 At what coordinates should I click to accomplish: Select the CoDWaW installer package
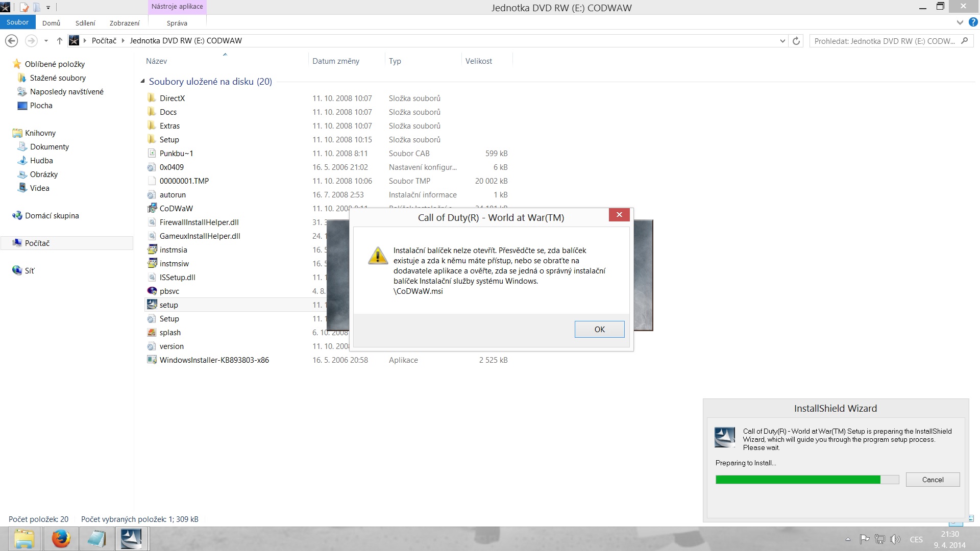coord(176,208)
